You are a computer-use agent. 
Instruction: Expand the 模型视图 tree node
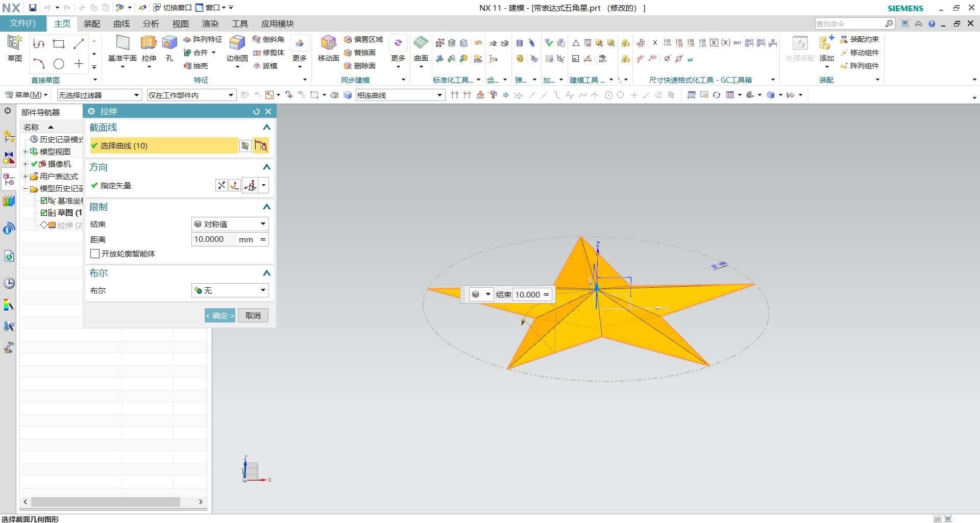click(x=25, y=152)
